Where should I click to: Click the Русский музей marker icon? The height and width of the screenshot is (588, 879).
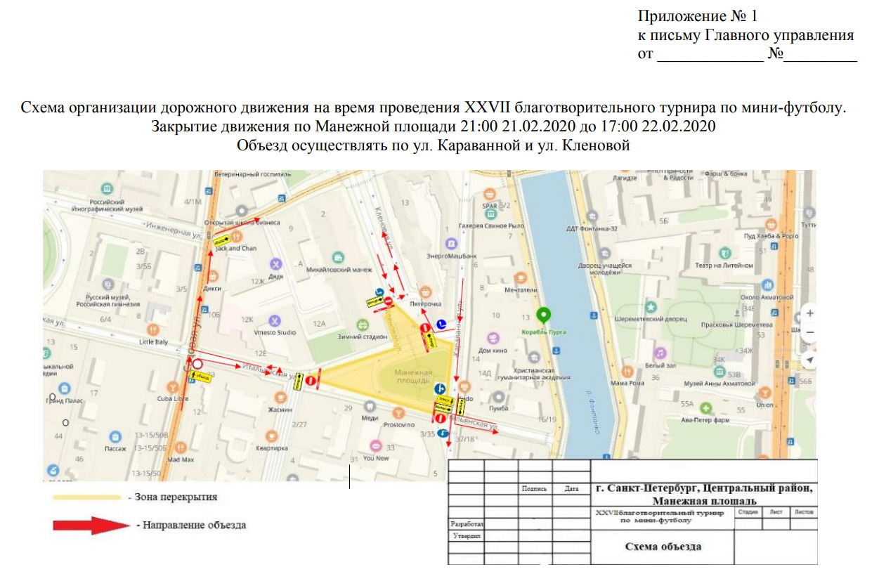point(108,285)
